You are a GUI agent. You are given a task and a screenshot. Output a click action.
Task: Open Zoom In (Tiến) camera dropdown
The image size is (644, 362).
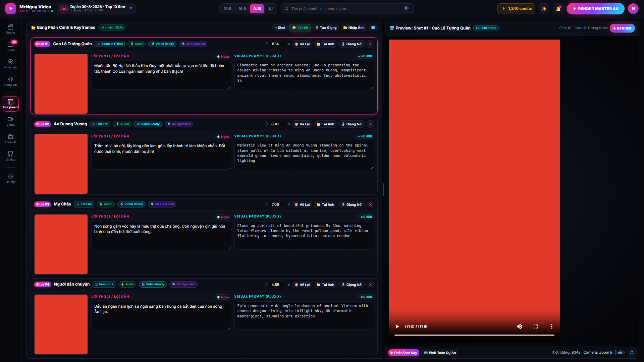pyautogui.click(x=110, y=44)
